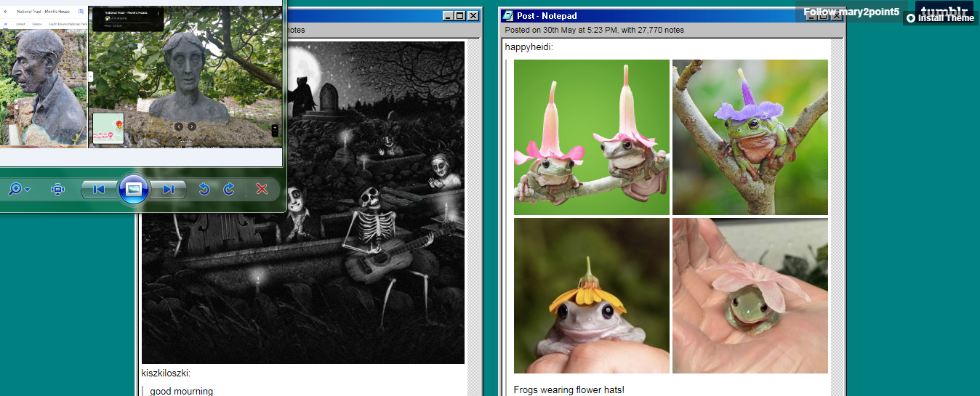The image size is (980, 396).
Task: Close the left graveyard post window
Action: [x=473, y=16]
